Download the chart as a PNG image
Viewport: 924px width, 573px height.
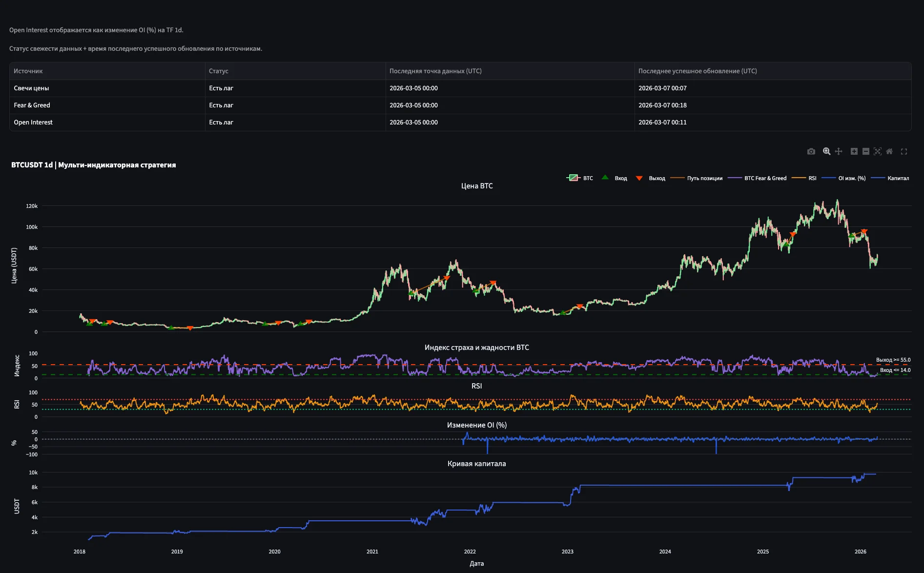point(811,151)
